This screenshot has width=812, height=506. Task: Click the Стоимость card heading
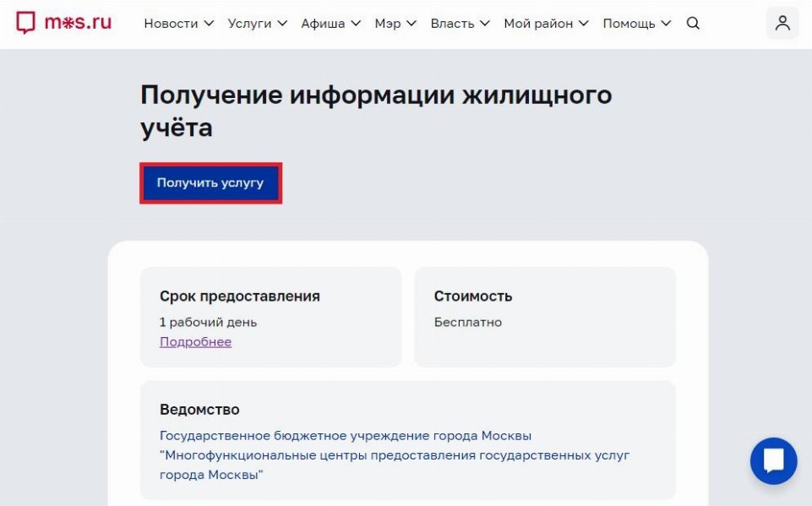pyautogui.click(x=473, y=297)
